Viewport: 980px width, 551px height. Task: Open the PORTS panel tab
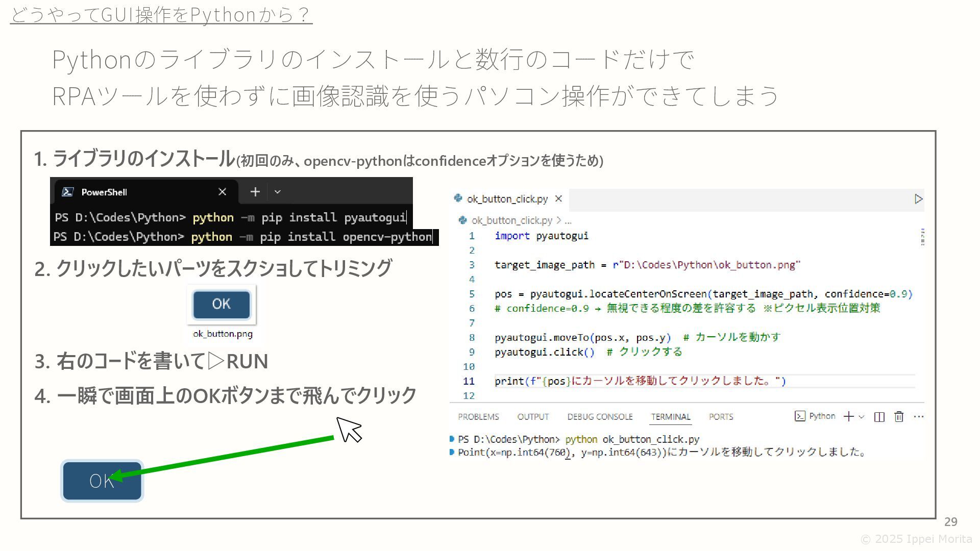pos(721,417)
